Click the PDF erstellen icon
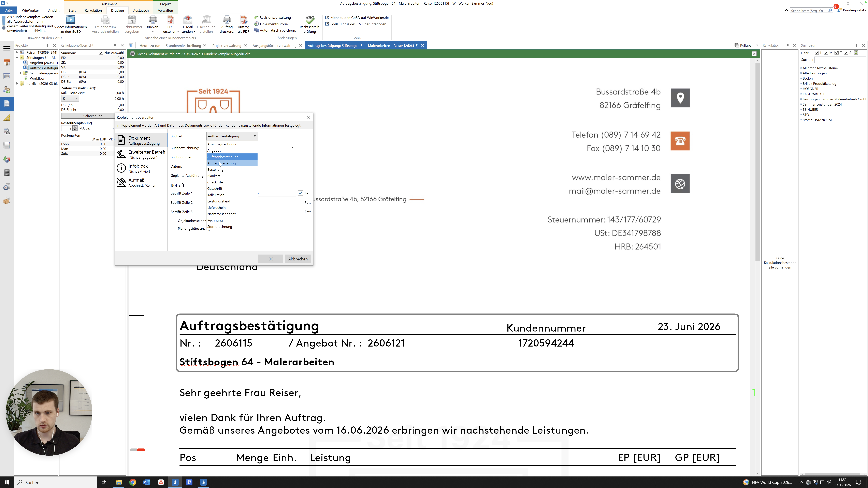This screenshot has height=488, width=868. (171, 20)
